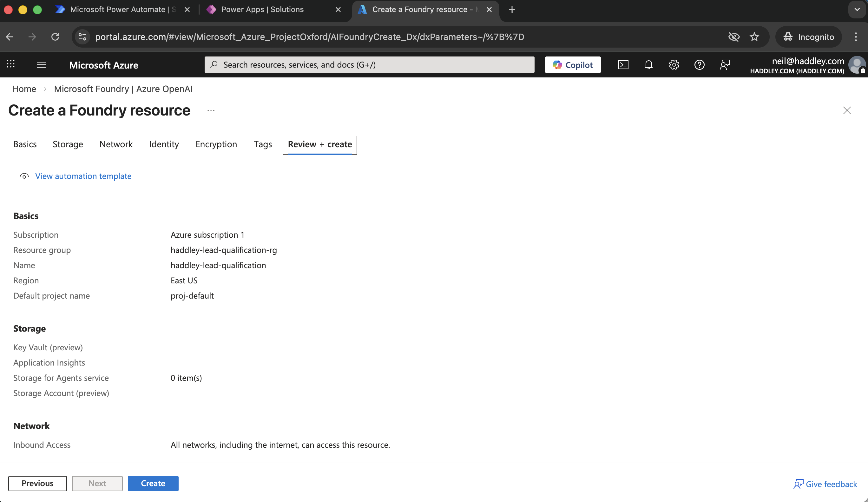Launch Cloud Shell from the header

point(623,65)
